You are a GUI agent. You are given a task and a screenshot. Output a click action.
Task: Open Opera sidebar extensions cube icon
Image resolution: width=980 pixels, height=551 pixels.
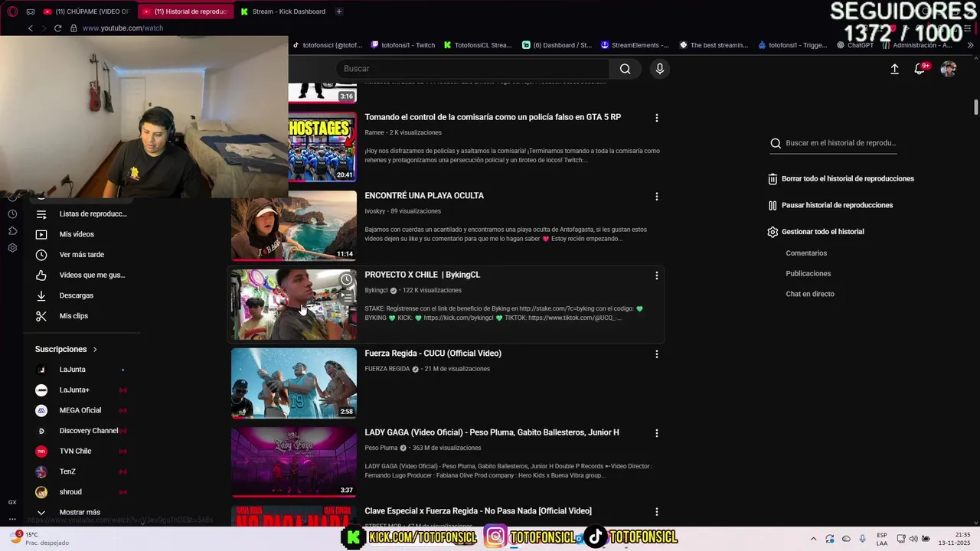tap(12, 231)
